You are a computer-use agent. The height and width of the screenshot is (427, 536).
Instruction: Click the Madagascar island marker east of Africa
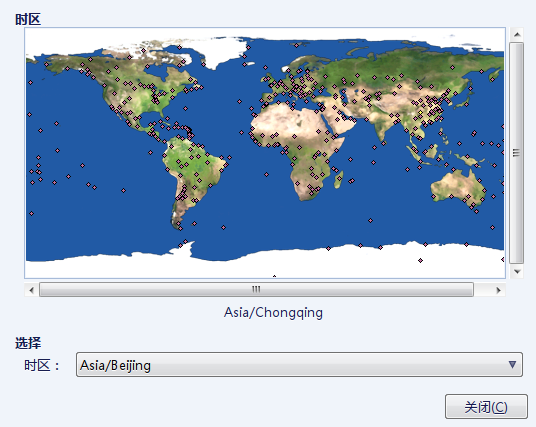pos(339,178)
